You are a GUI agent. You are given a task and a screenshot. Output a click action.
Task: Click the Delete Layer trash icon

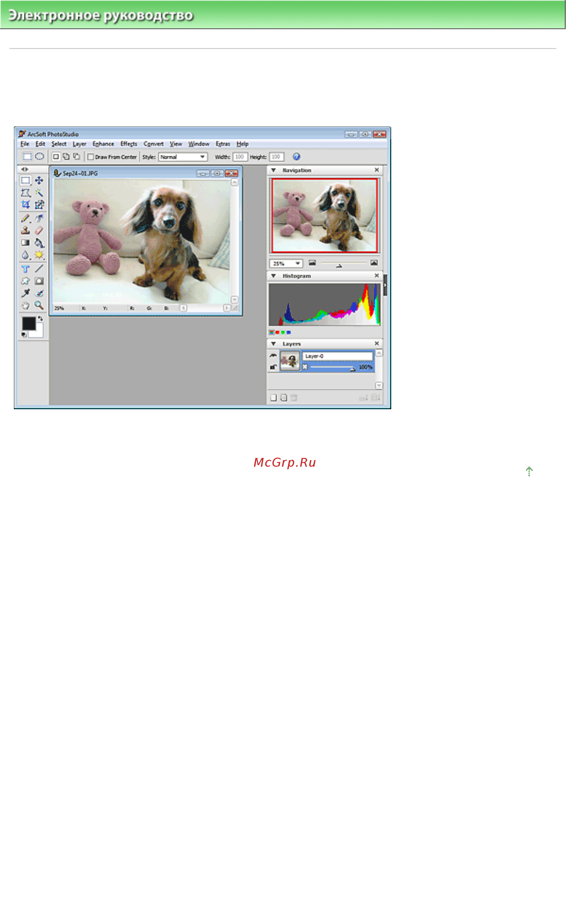click(294, 398)
